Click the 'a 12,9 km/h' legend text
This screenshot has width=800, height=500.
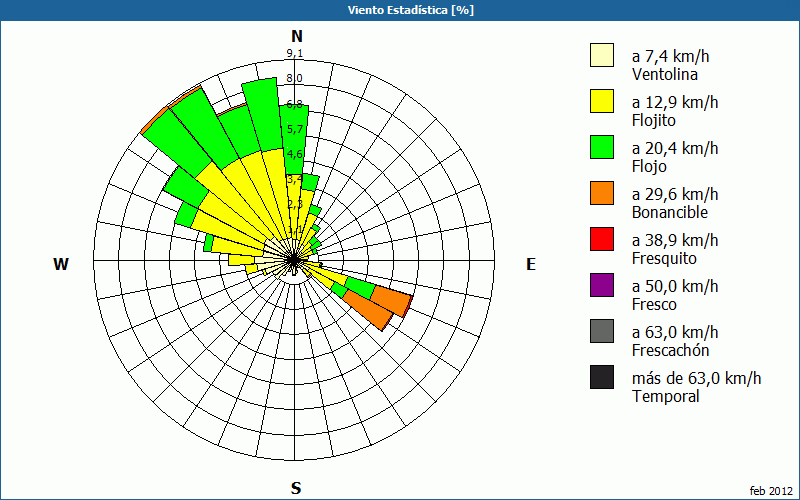675,102
